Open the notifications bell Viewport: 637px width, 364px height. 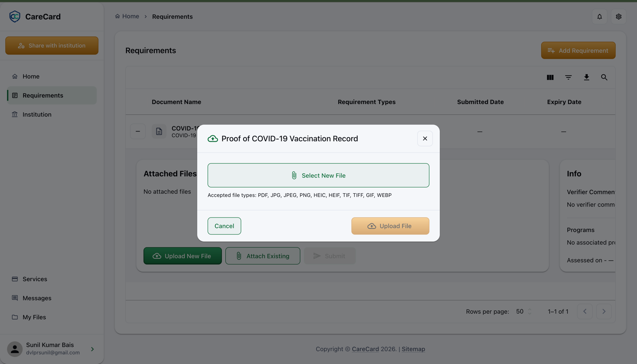[x=600, y=16]
